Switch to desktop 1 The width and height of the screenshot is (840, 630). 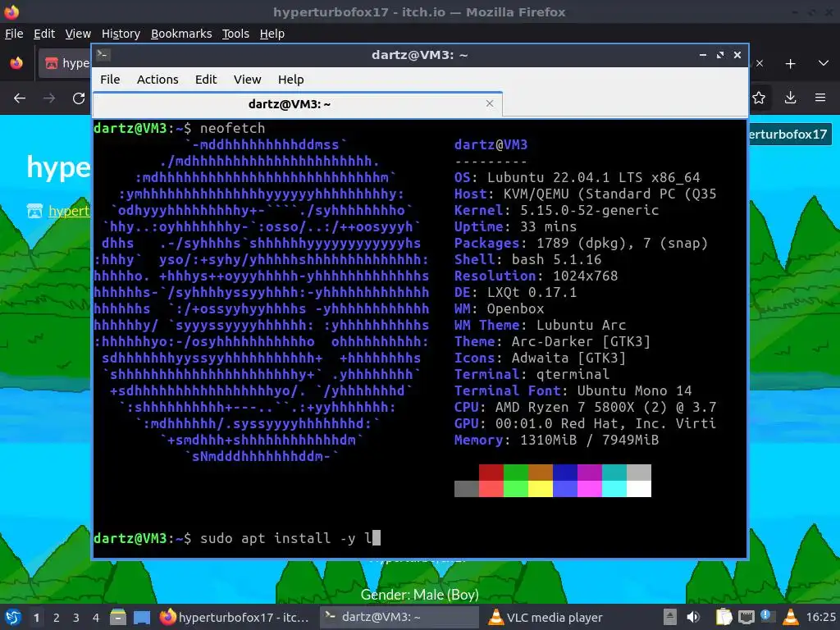[36, 618]
